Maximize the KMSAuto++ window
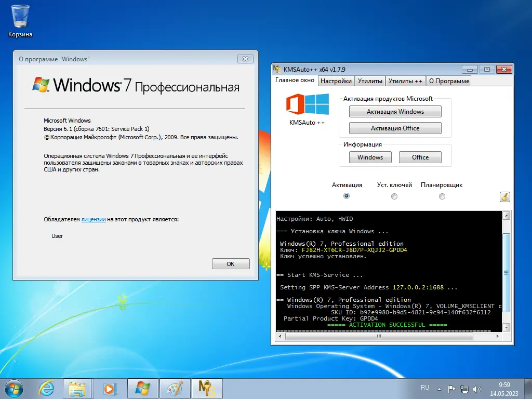This screenshot has height=399, width=532. tap(487, 69)
